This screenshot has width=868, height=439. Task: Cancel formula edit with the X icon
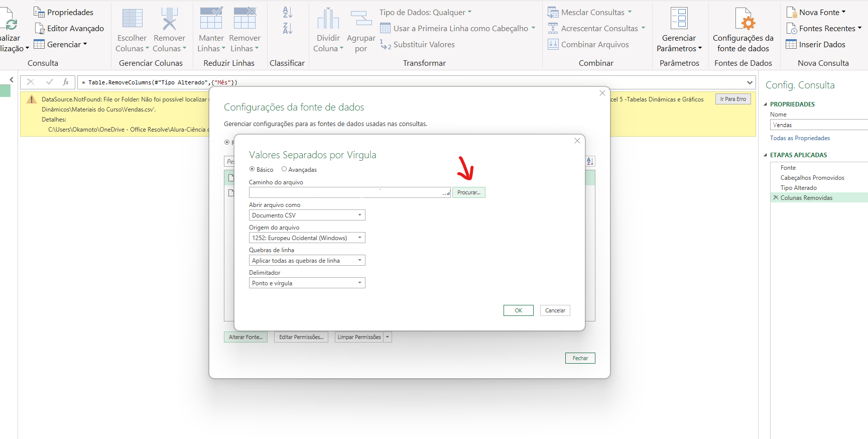[31, 82]
